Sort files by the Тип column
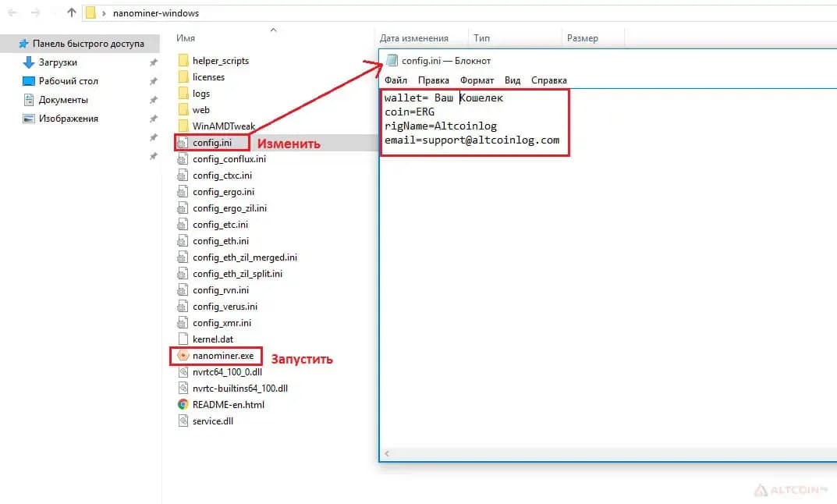Viewport: 837px width, 504px height. pos(481,38)
